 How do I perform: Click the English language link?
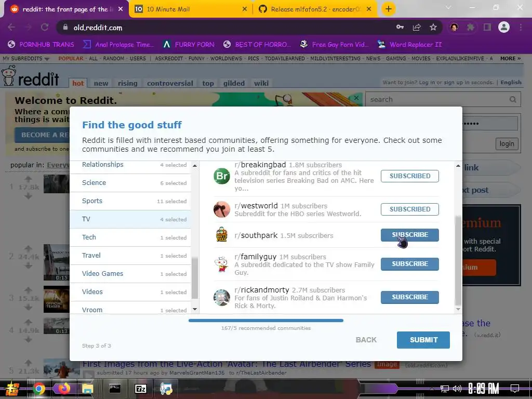pyautogui.click(x=511, y=83)
